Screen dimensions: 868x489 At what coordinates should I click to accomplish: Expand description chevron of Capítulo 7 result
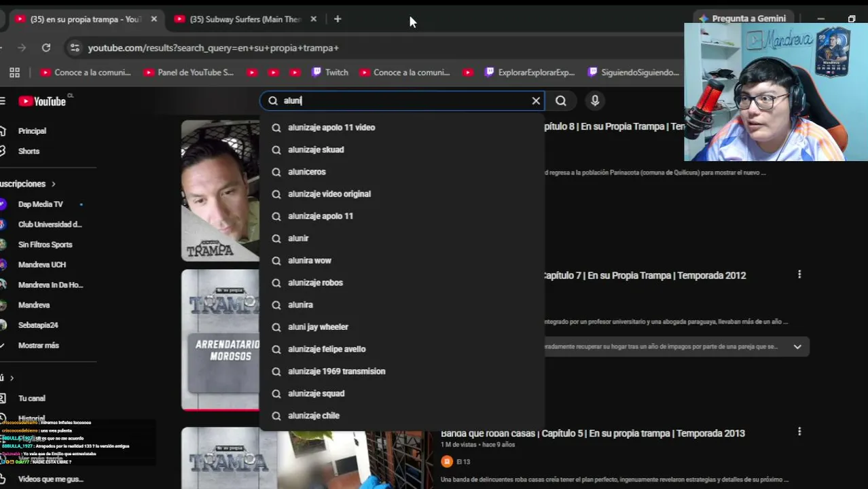click(x=797, y=346)
